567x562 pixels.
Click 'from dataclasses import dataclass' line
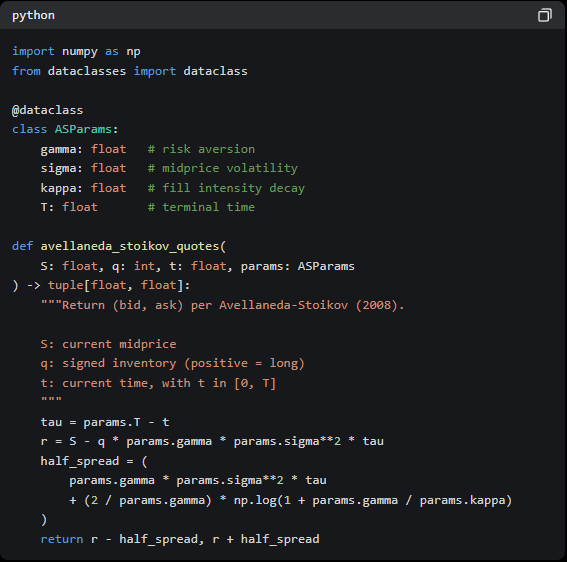130,71
